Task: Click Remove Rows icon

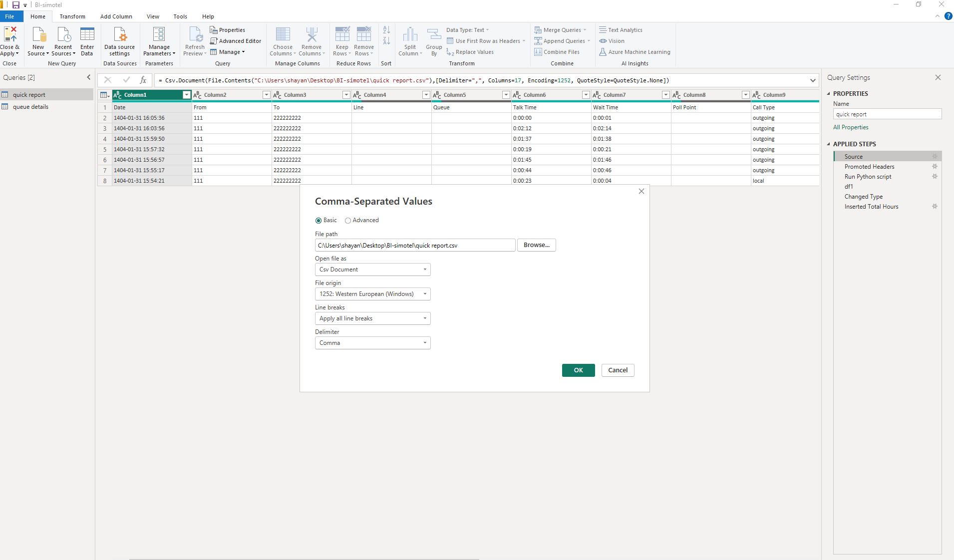Action: pos(364,34)
